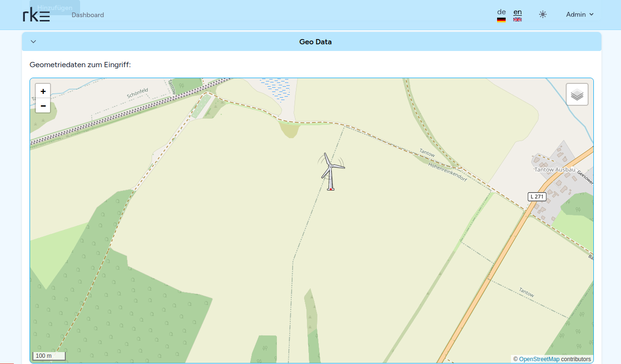Collapse the Geo Data panel via its chevron

point(33,41)
